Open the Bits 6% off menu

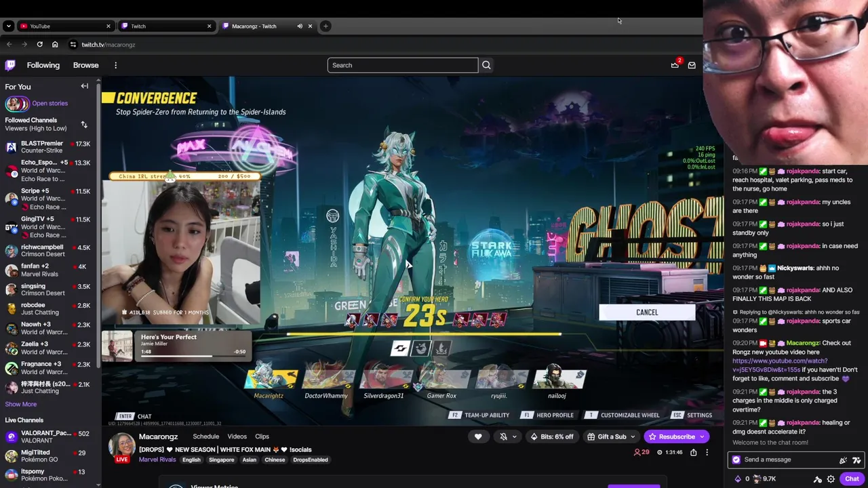coord(552,436)
